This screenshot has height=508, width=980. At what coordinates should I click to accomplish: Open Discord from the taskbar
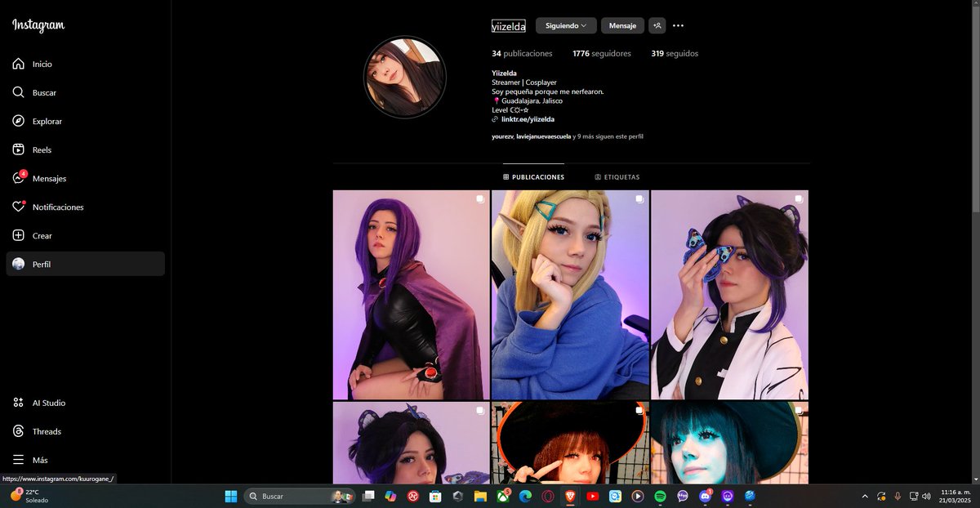[706, 496]
